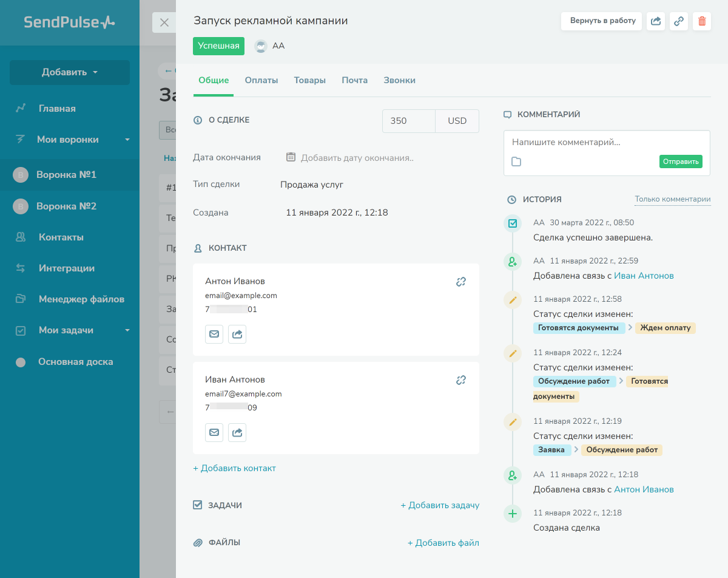Click the creation date 11 января 2022 г., 12:18
Viewport: 728px width, 578px height.
coord(337,212)
